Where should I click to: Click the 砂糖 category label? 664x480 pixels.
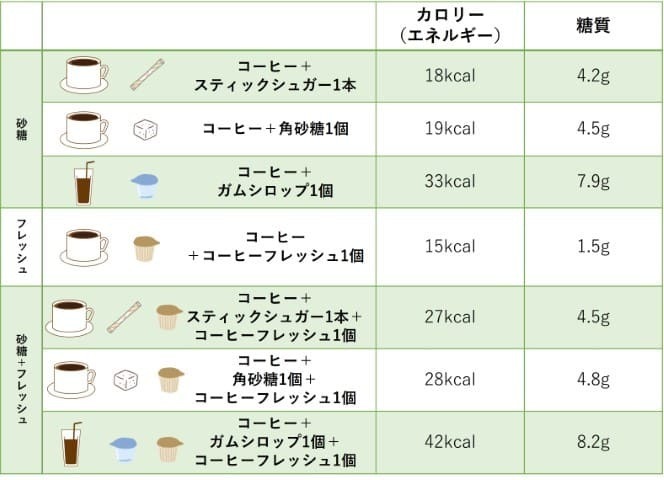(21, 129)
